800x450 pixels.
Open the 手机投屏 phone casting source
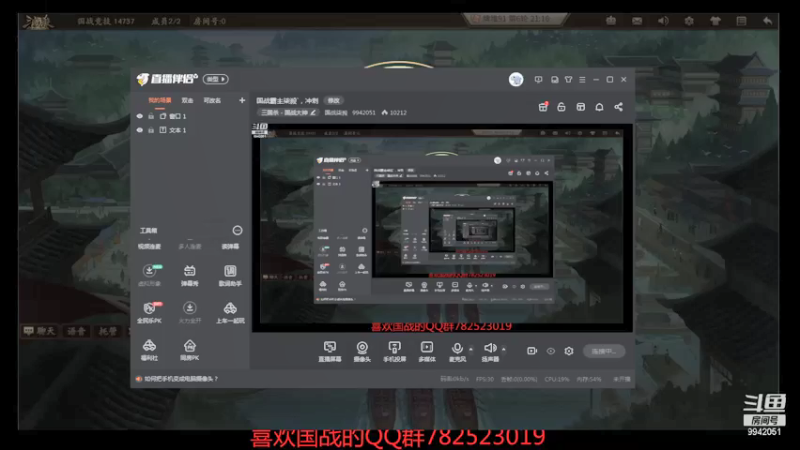click(x=394, y=351)
